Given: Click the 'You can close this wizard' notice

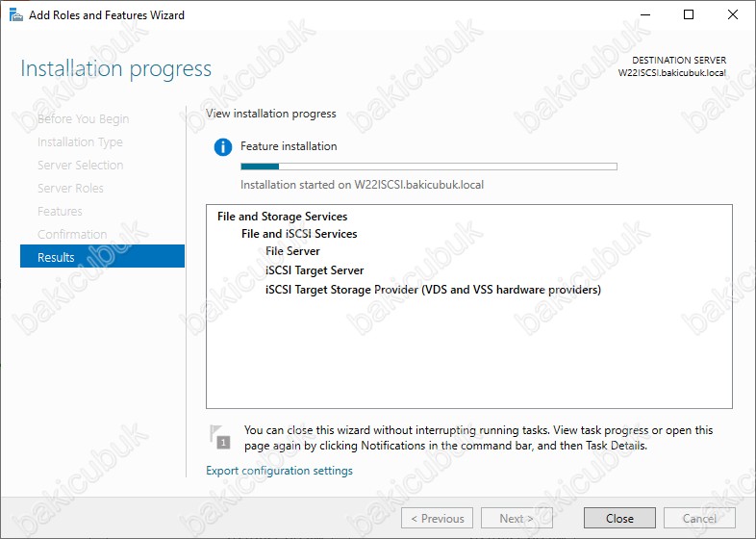Looking at the screenshot, I should [478, 438].
